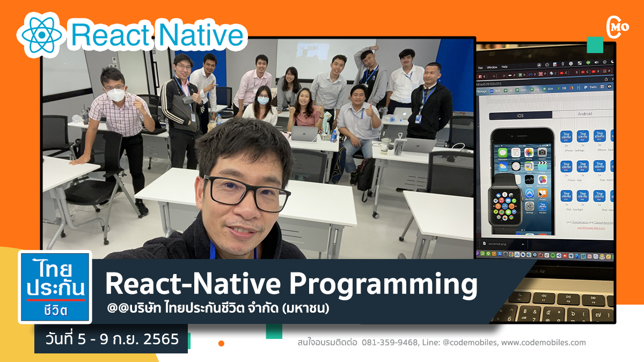Screen dimensions: 644x362
Task: Click the LINE status icon in the menu bar
Action: (588, 62)
